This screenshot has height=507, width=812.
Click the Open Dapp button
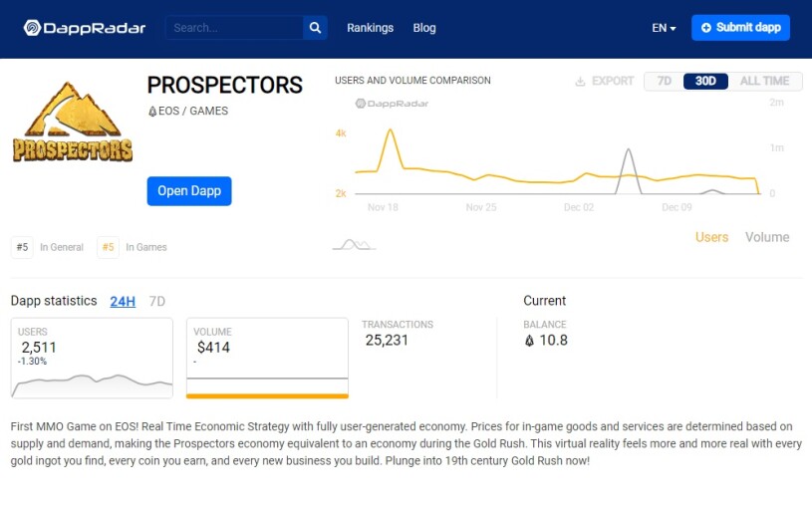189,191
